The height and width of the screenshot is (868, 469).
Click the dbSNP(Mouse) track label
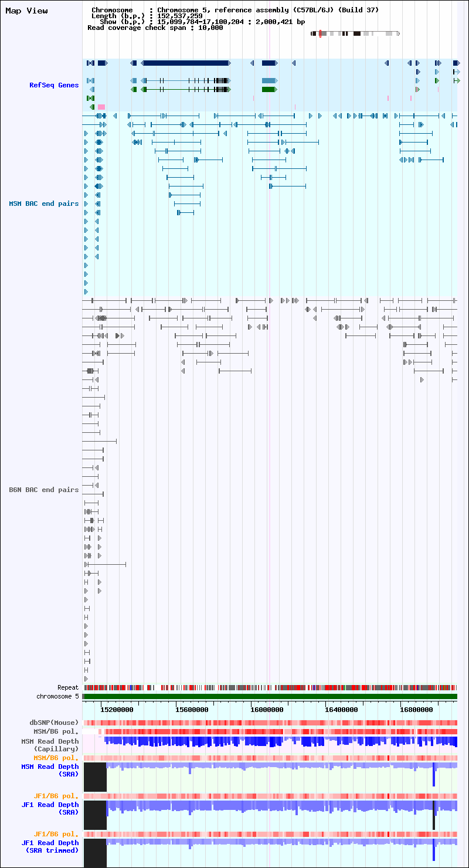[54, 723]
